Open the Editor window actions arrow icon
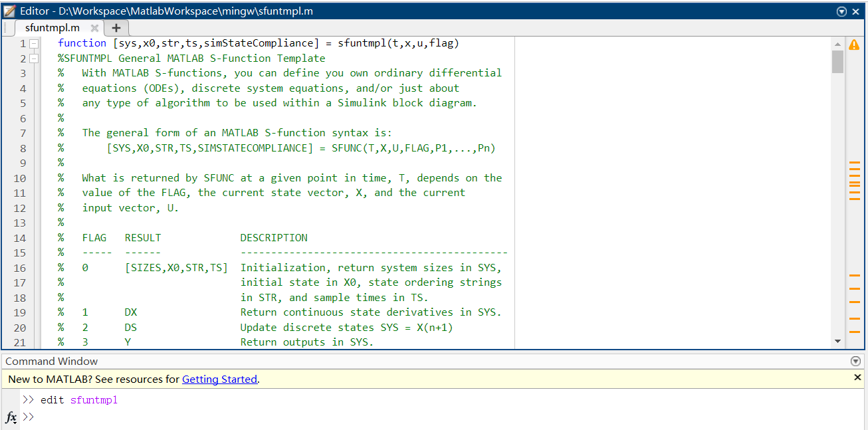868x430 pixels. (841, 11)
